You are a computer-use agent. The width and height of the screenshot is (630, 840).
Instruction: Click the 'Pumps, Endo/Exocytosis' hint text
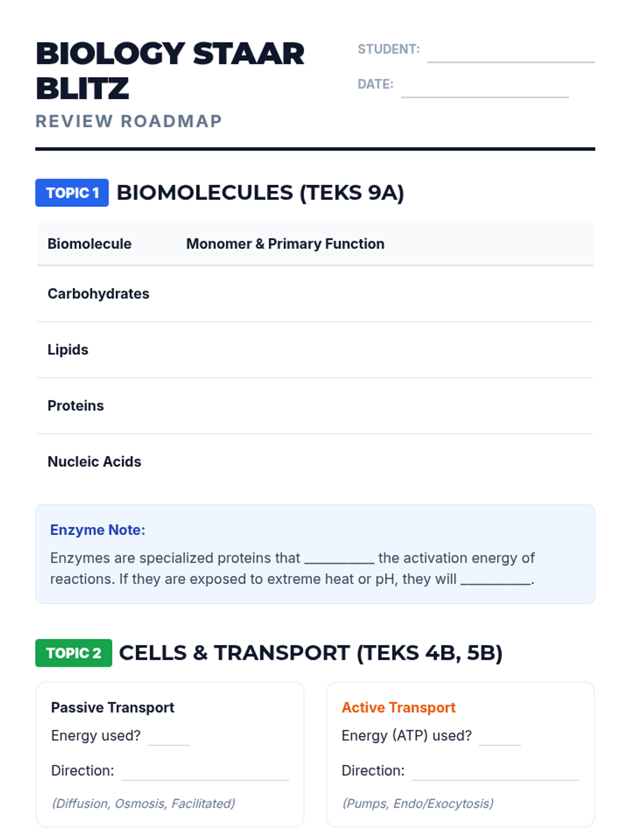pos(418,803)
